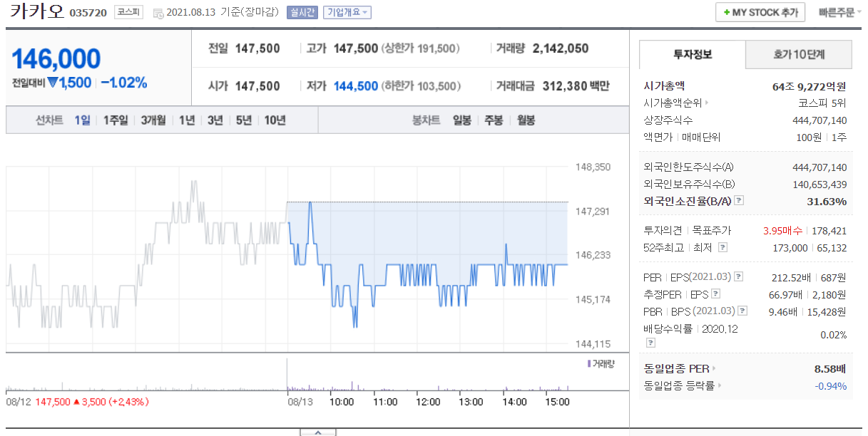Open 동일업종 PER arrow link
This screenshot has height=436, width=868.
point(713,368)
